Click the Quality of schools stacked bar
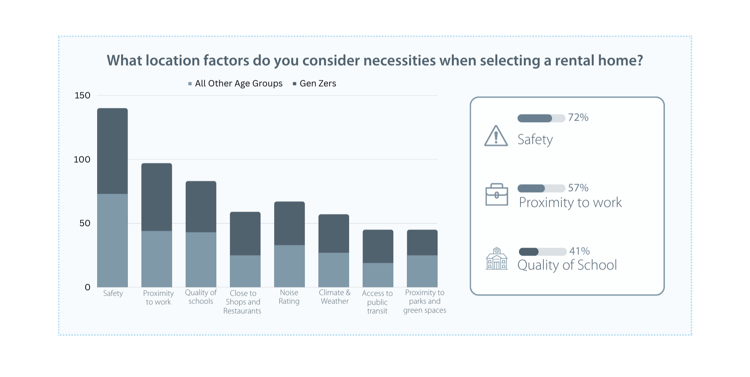 [x=201, y=234]
